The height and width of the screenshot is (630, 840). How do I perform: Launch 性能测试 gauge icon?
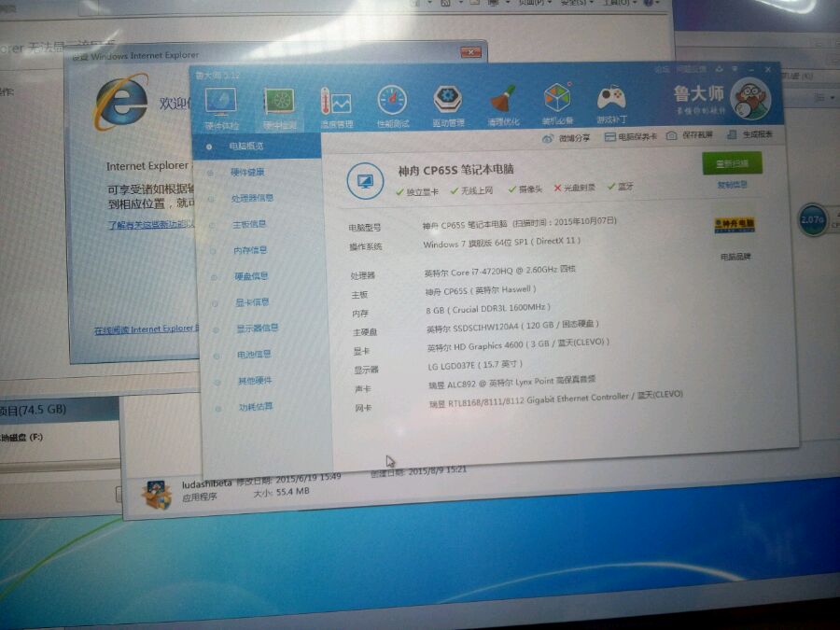coord(392,100)
